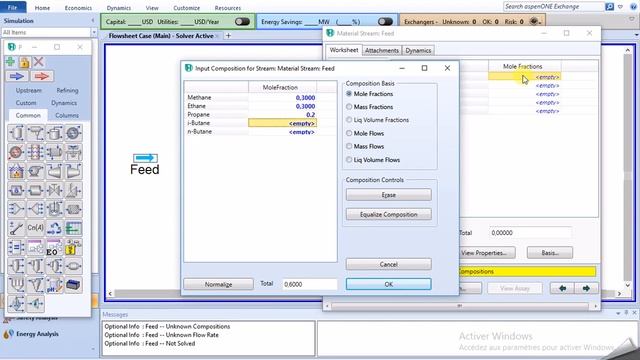Select the Recycle icon in the palette
Screen dimensions: 640x360
click(54, 228)
